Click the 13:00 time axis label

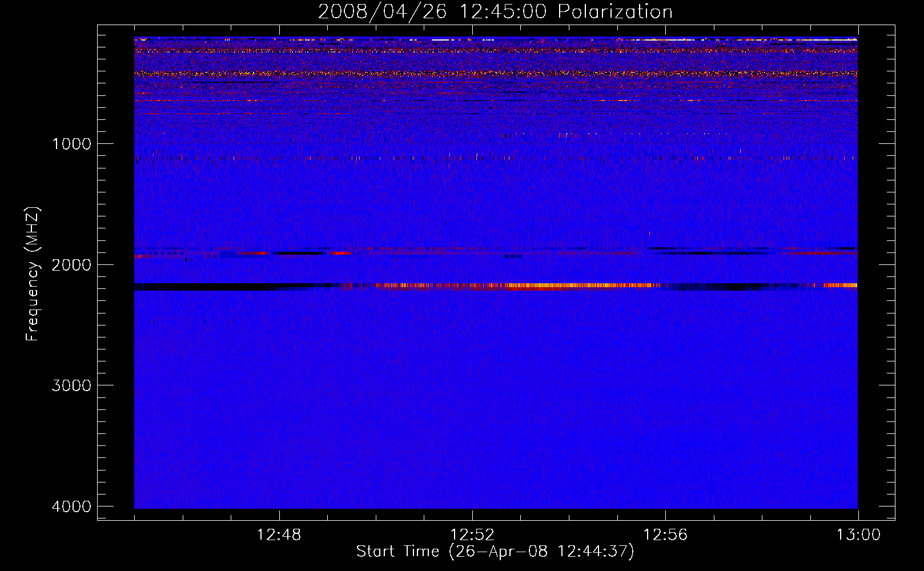click(x=858, y=535)
